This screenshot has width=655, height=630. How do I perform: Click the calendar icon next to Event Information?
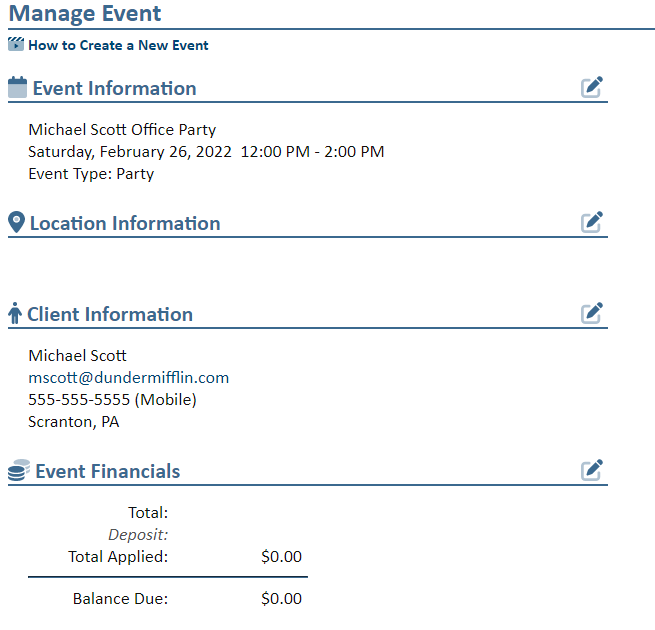(17, 87)
